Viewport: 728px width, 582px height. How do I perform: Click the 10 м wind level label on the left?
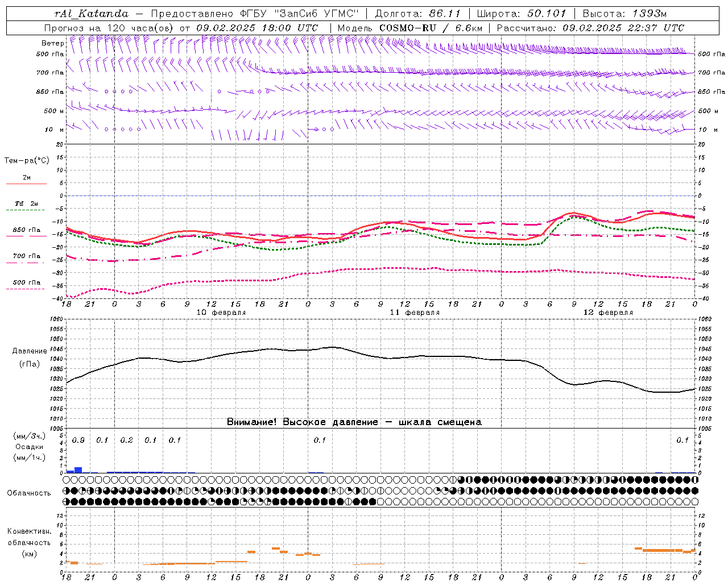click(55, 130)
